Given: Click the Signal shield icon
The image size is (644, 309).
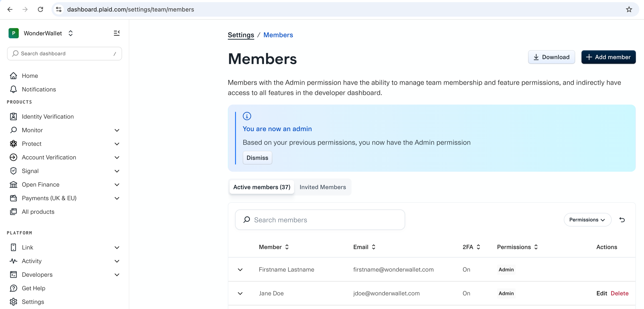Looking at the screenshot, I should (x=13, y=171).
